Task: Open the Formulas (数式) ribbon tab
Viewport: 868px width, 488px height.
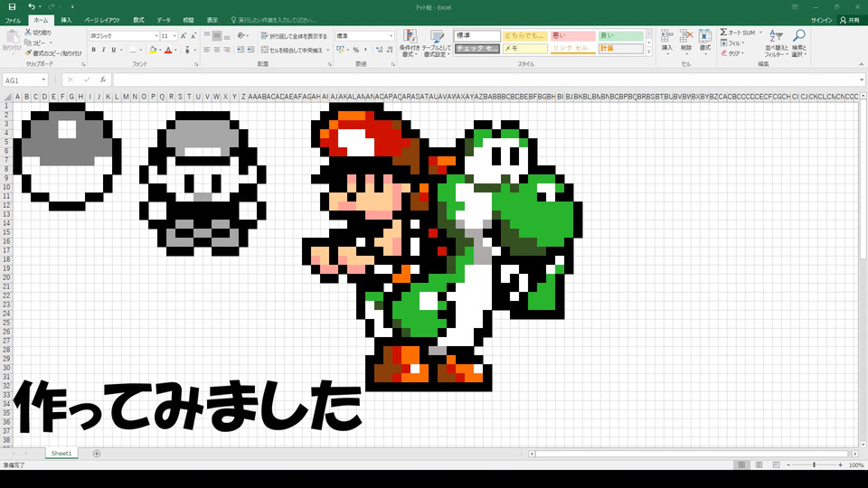Action: pos(138,19)
